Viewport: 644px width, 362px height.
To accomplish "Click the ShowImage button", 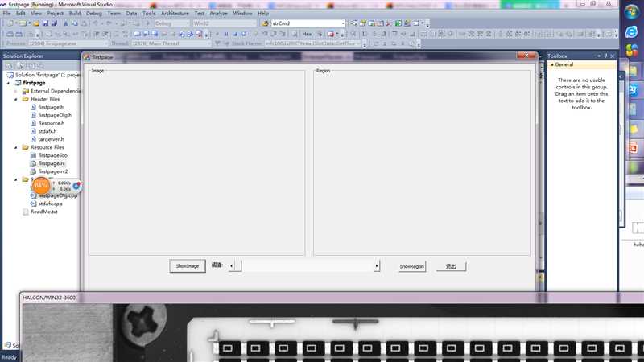I will (188, 266).
